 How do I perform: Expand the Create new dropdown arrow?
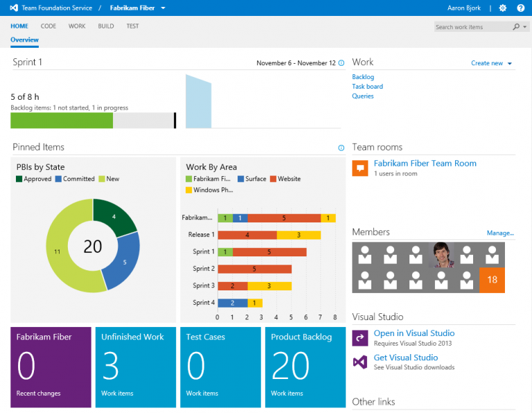click(x=510, y=64)
